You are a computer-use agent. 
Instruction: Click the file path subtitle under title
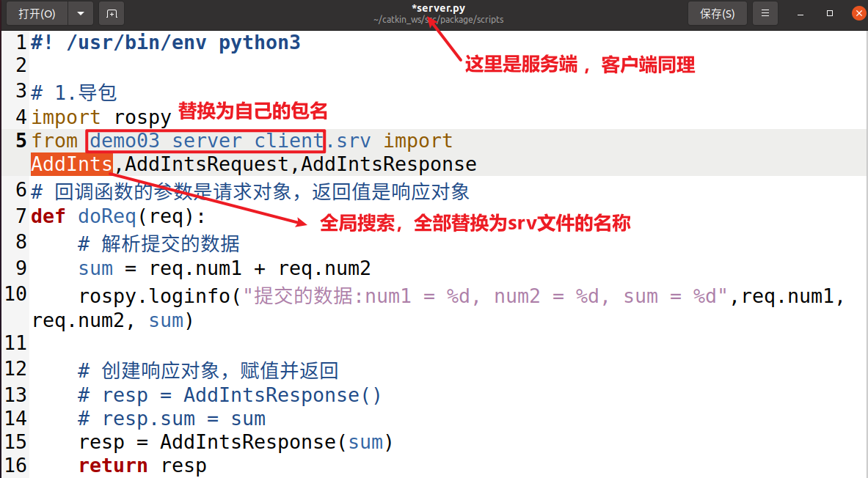(x=438, y=20)
